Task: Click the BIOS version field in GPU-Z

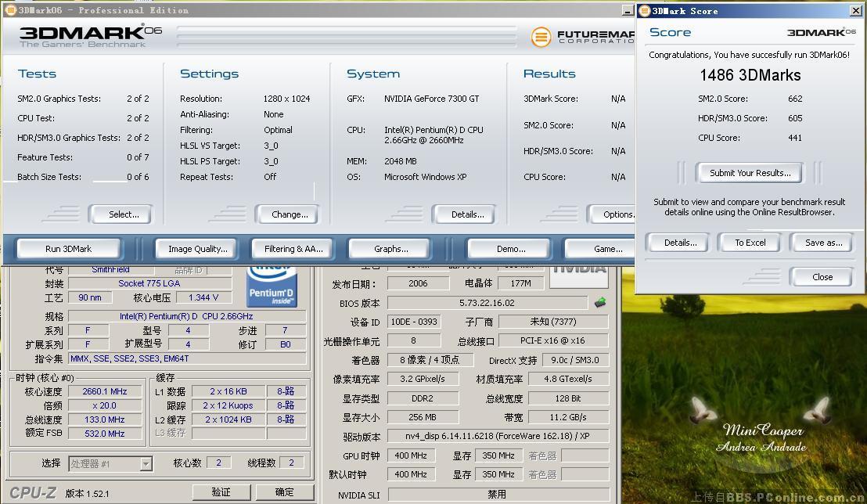Action: pyautogui.click(x=487, y=303)
